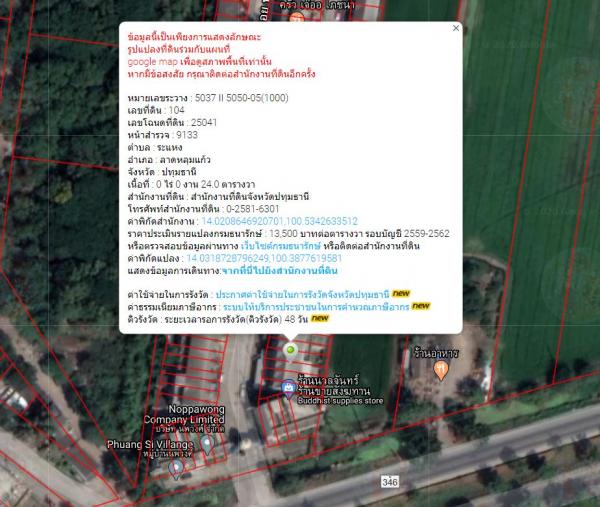Get directions via จากที่นี่ไปยังสำนักงานที่ดิน link

click(279, 270)
